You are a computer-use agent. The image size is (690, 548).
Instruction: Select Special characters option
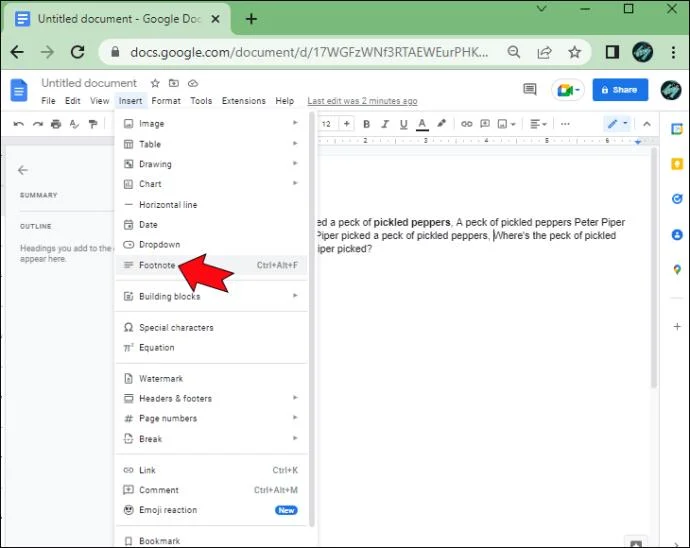[x=211, y=327]
